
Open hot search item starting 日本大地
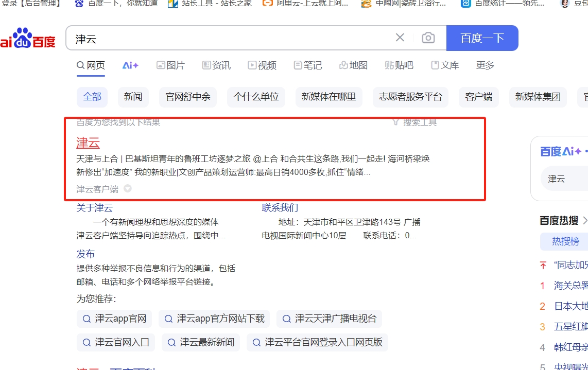click(x=570, y=306)
